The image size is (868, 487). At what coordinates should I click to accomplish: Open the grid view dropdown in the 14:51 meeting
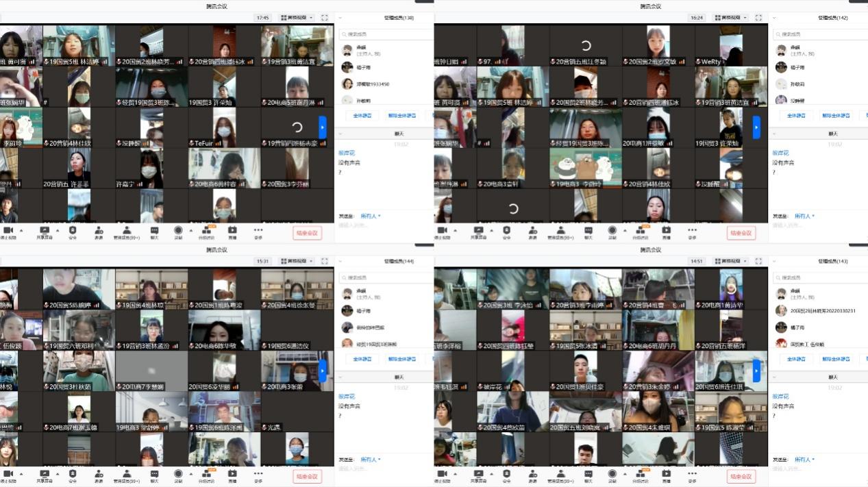tap(730, 261)
